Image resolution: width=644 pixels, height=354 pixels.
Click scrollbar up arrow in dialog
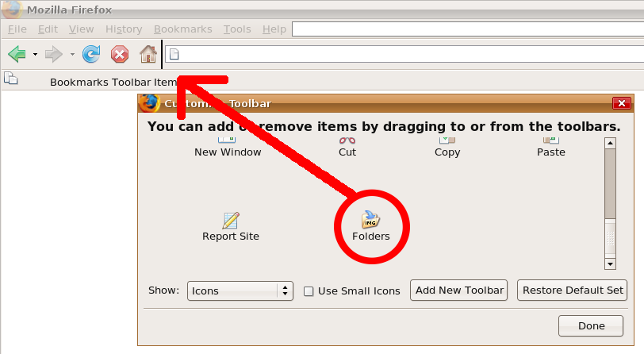(610, 143)
